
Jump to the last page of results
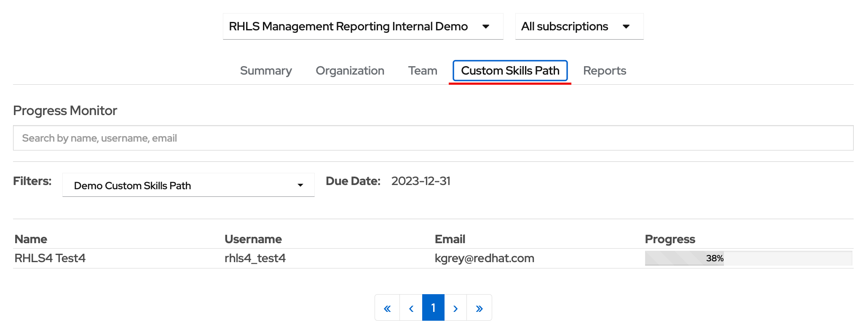click(479, 308)
